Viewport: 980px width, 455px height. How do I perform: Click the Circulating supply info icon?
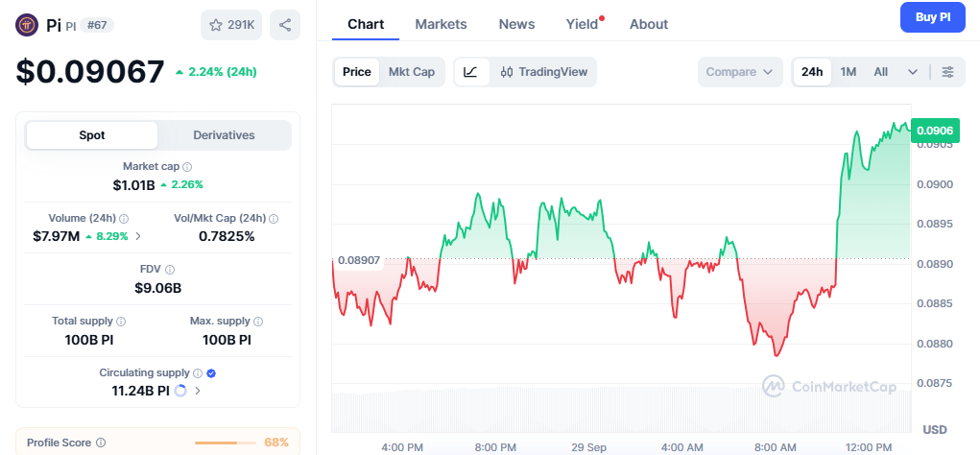point(198,373)
